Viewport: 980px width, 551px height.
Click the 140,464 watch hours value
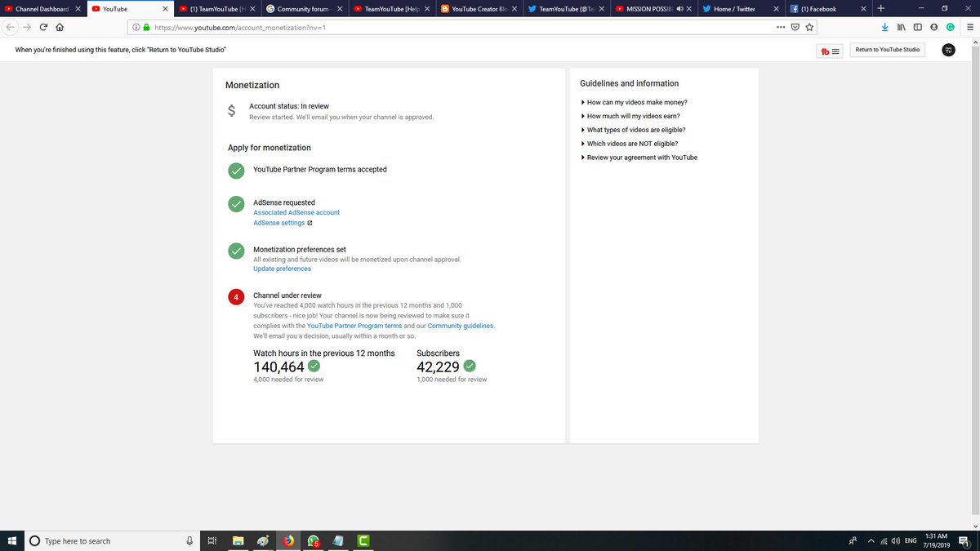[x=279, y=367]
